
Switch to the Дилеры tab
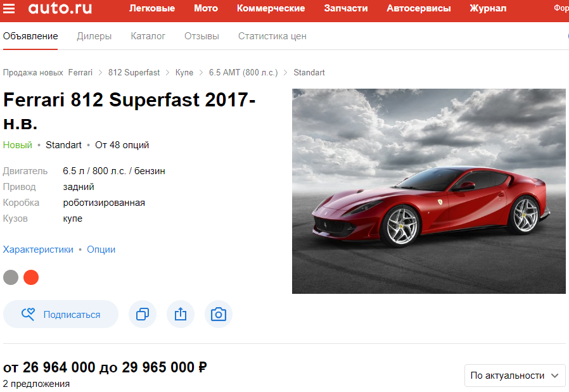click(x=94, y=36)
